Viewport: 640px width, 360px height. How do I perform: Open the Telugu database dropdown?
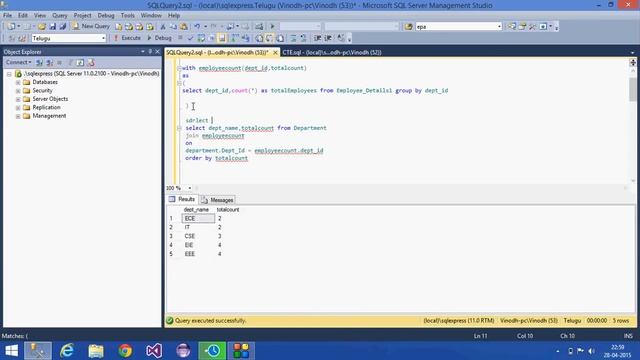tap(103, 38)
